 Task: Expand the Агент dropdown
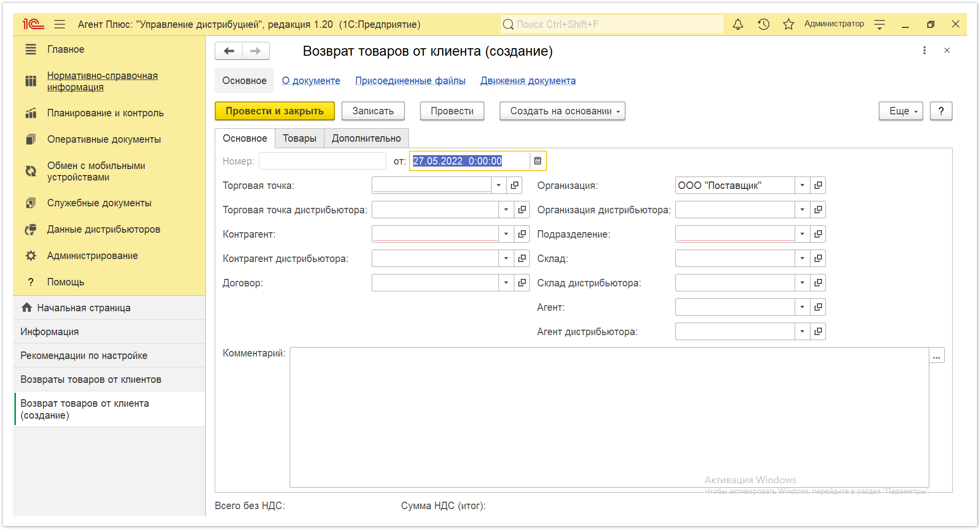[802, 307]
